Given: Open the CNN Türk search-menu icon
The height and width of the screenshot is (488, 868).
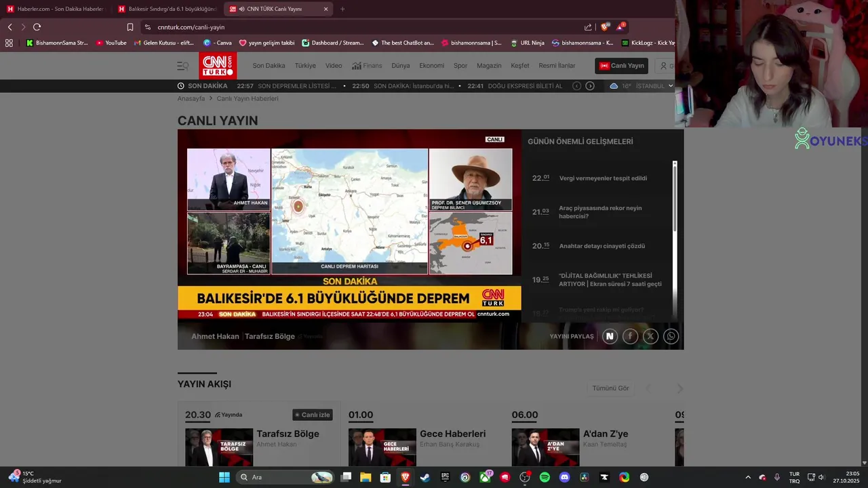Looking at the screenshot, I should pyautogui.click(x=182, y=66).
